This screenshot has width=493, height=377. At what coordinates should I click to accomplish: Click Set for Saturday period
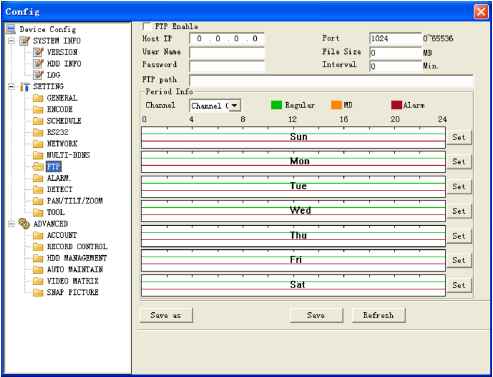click(x=459, y=285)
